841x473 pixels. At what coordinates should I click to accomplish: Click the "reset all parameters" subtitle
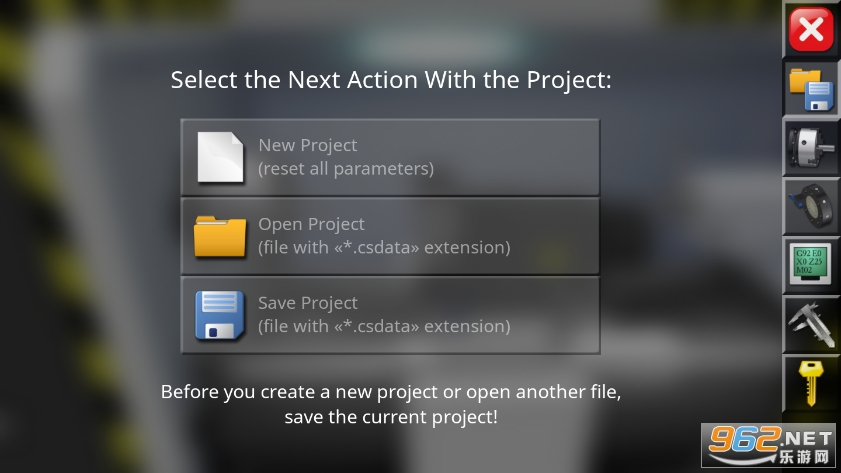point(346,169)
